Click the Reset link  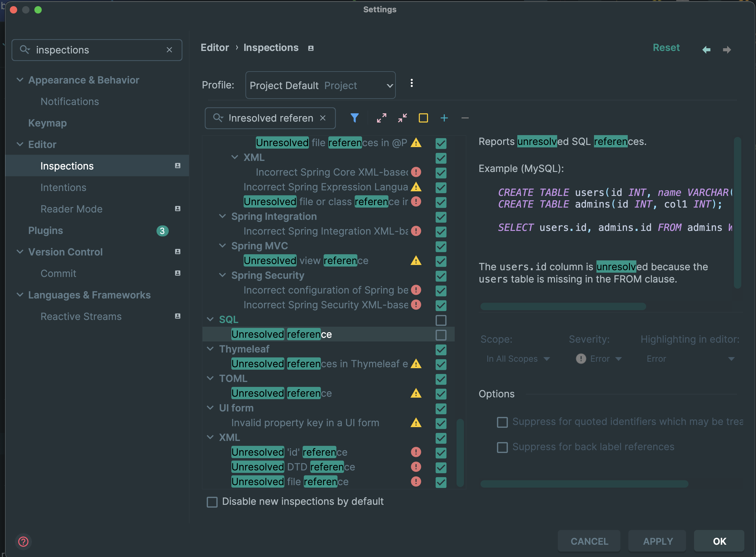tap(666, 48)
